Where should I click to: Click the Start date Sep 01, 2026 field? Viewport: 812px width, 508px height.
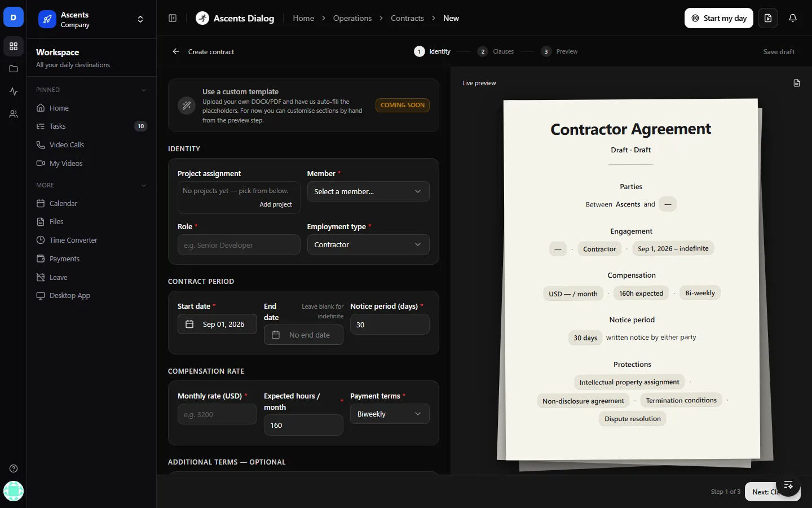point(217,324)
